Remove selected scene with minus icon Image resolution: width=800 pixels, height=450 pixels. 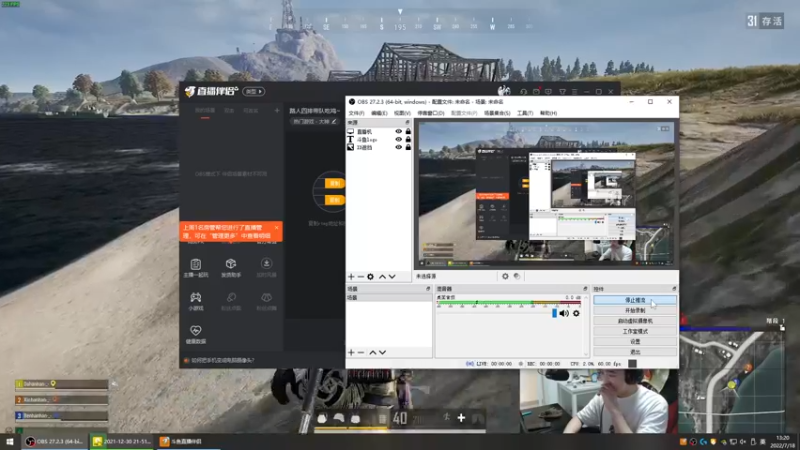point(361,353)
